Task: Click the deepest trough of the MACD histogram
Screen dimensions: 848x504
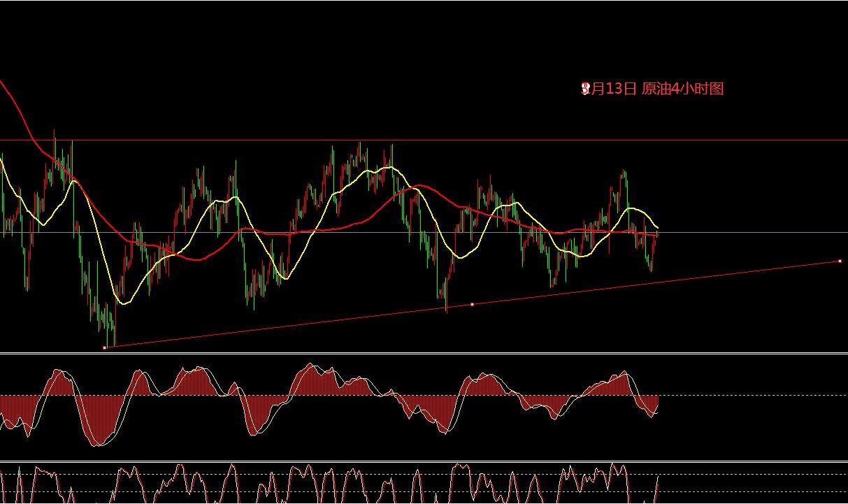Action: tap(99, 442)
